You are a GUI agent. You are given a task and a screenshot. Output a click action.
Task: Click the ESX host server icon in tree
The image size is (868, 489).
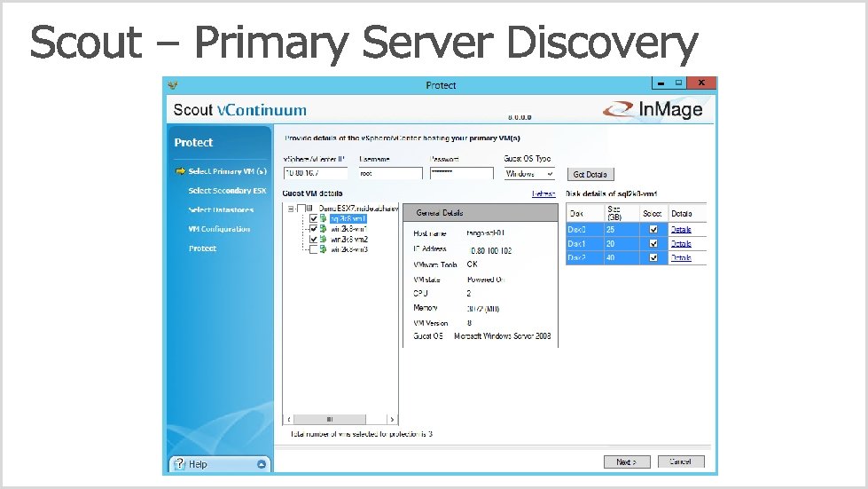click(310, 209)
